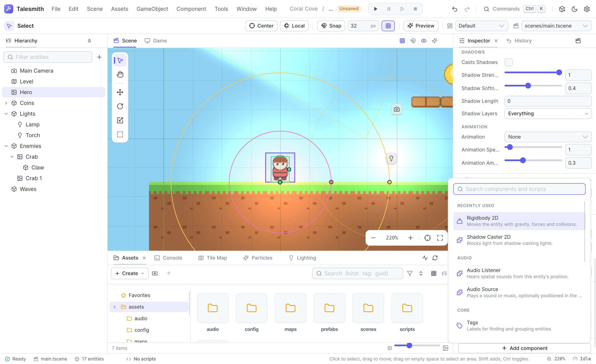
Task: Collapse the Enemies group
Action: tap(6, 146)
